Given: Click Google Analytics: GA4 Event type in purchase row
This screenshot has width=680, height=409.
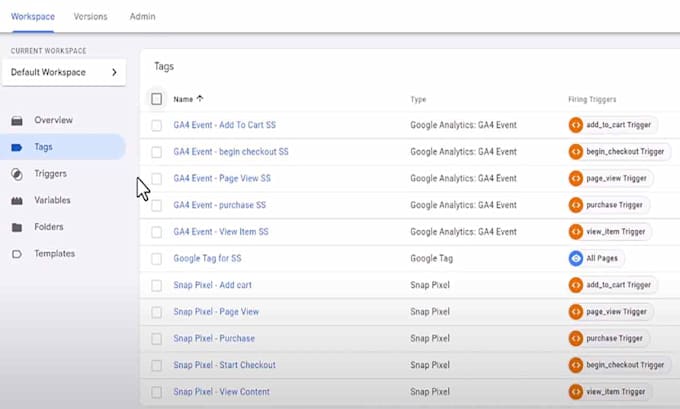Looking at the screenshot, I should coord(463,205).
